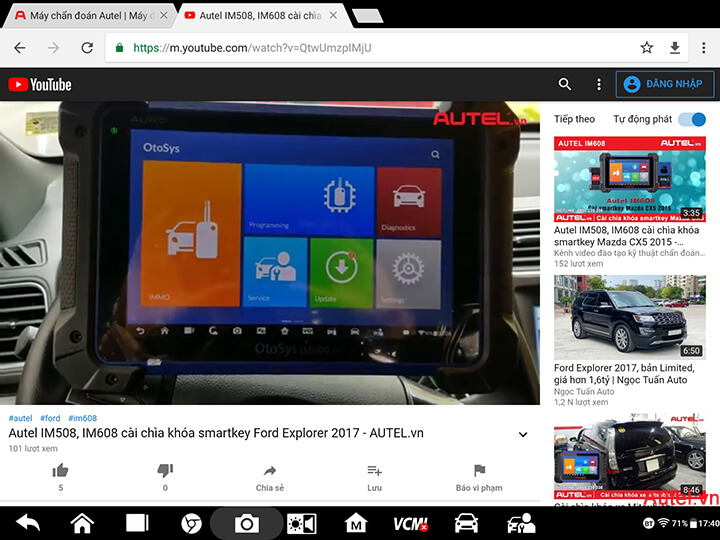Click the #im608 hashtag link
Screen dimensions: 720x540
pos(83,418)
